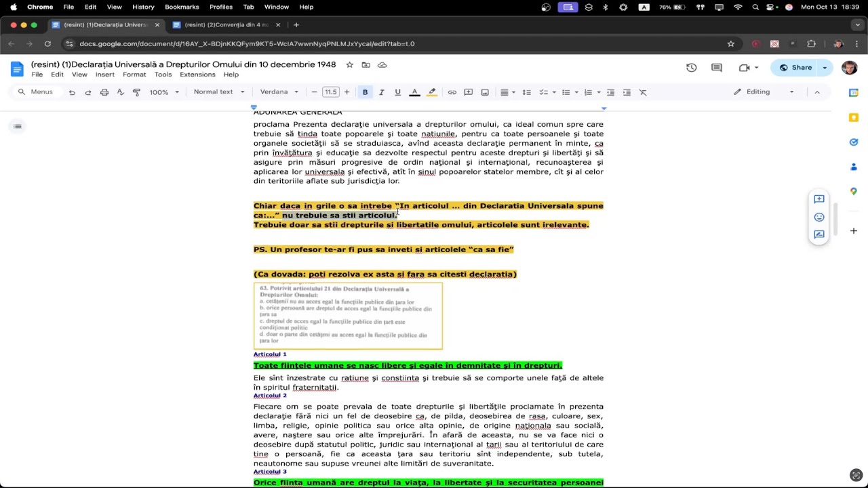The height and width of the screenshot is (488, 868).
Task: Insert link using the toolbar icon
Action: tap(452, 92)
